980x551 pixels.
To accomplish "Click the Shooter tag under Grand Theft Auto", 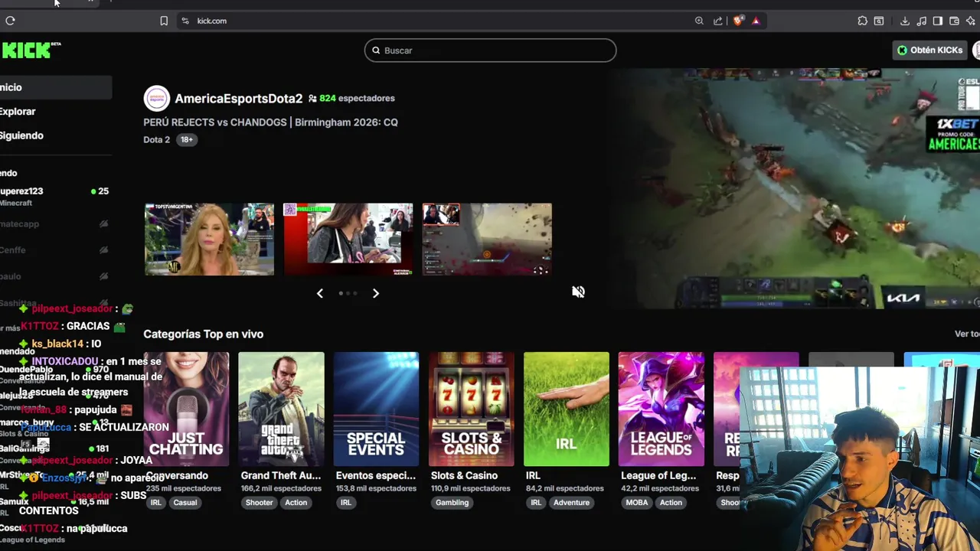I will 259,503.
